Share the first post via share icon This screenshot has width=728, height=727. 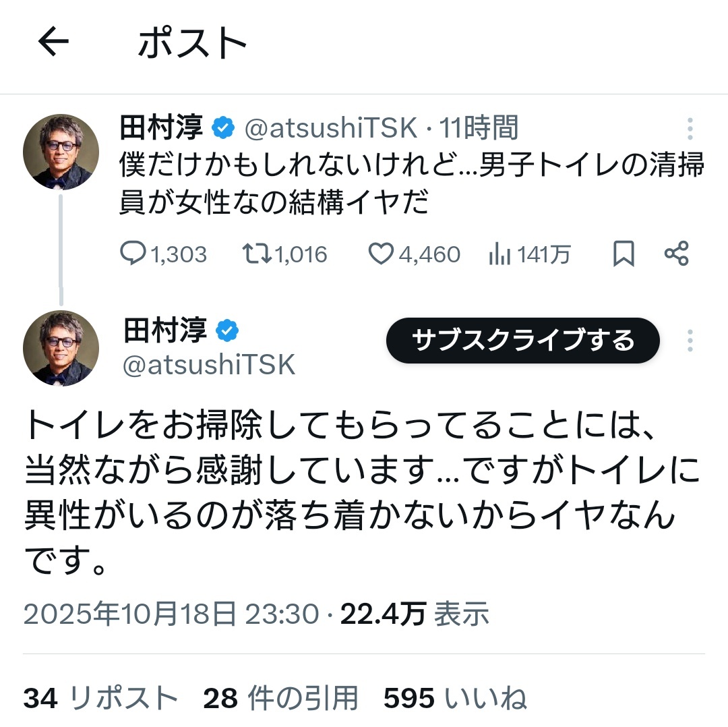[x=676, y=254]
